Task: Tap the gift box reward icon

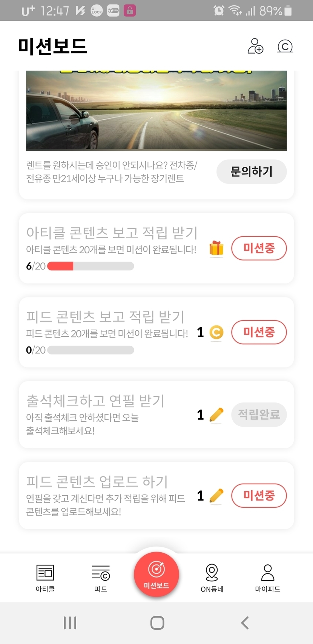Action: click(216, 248)
